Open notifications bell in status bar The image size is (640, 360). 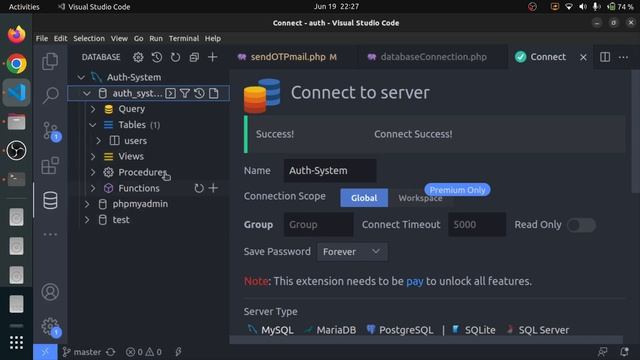click(x=624, y=352)
